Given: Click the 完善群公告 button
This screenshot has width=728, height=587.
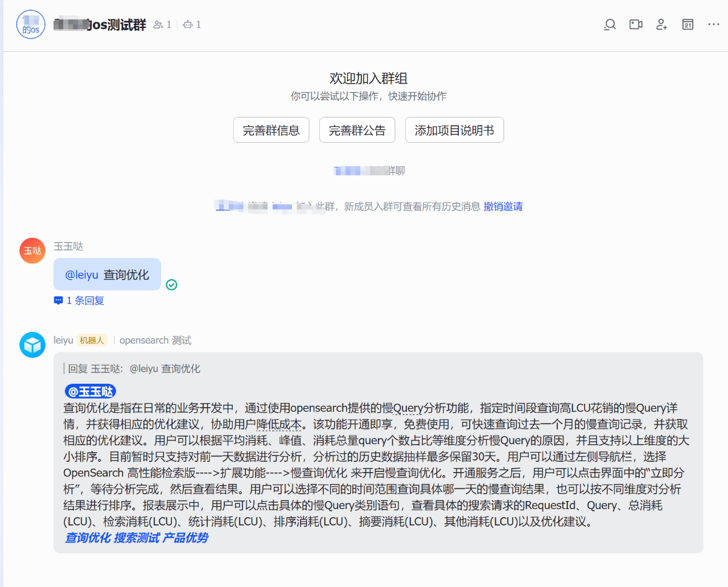Looking at the screenshot, I should pos(357,130).
